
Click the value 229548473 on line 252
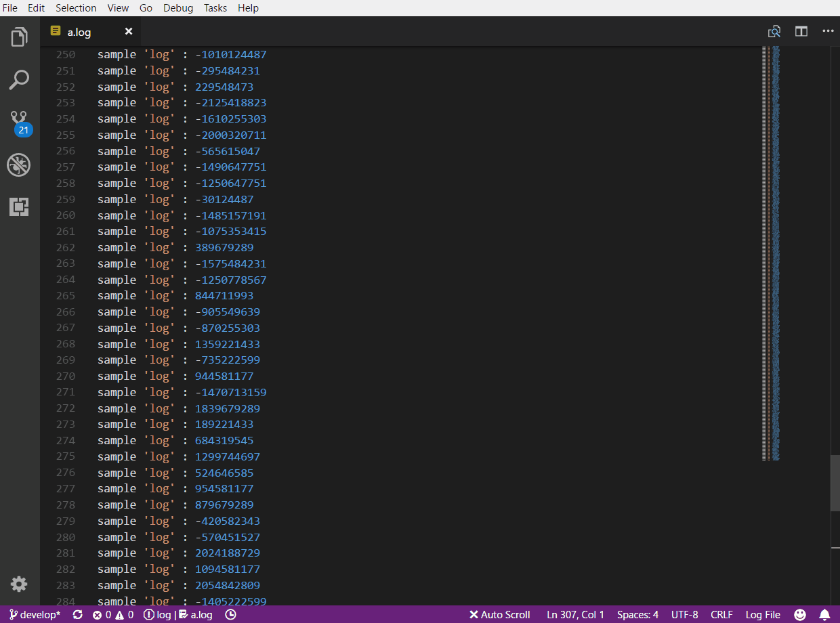[224, 87]
